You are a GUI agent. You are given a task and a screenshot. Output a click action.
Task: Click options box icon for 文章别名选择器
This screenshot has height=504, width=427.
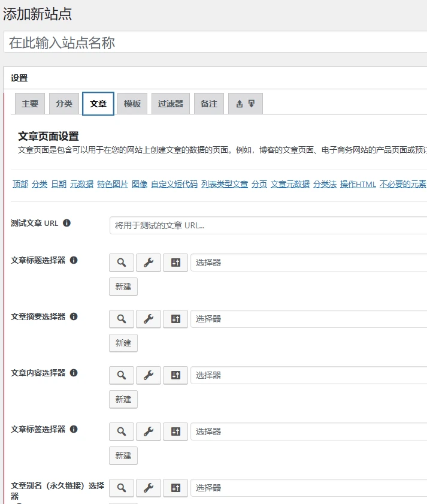point(175,488)
